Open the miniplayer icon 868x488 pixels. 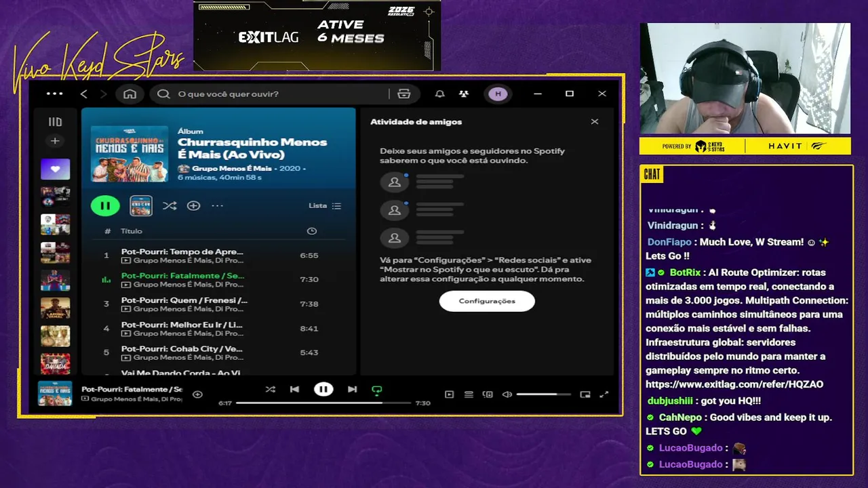tap(585, 394)
